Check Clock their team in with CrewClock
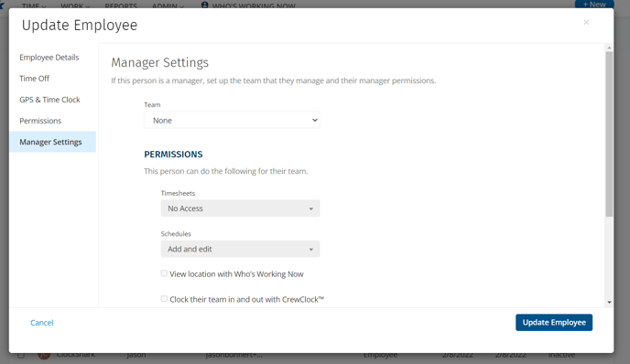630x364 pixels. click(164, 298)
